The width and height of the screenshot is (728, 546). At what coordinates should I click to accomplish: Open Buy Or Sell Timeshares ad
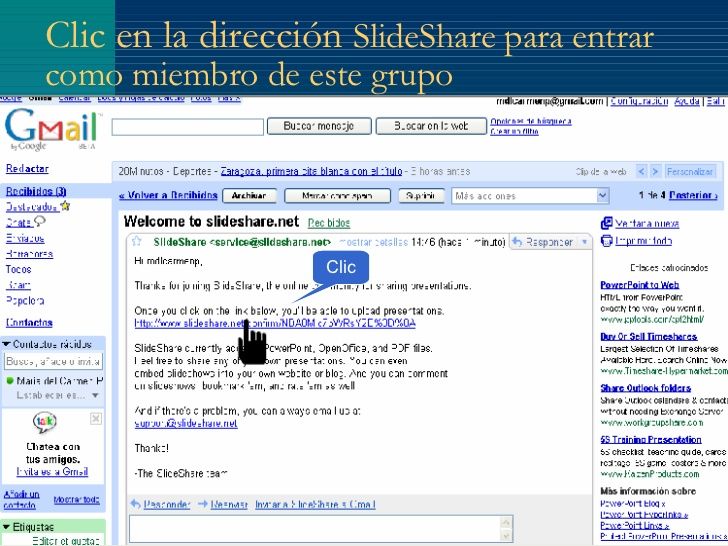click(x=649, y=337)
